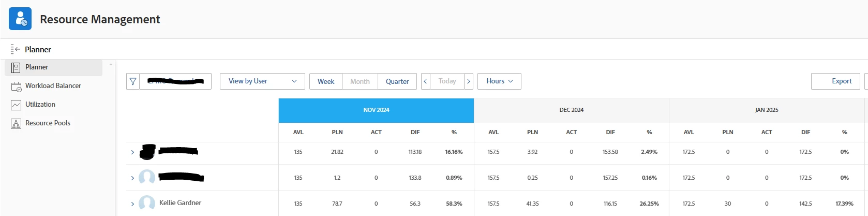Viewport: 868px width, 216px height.
Task: Open the Hours dropdown
Action: click(499, 81)
